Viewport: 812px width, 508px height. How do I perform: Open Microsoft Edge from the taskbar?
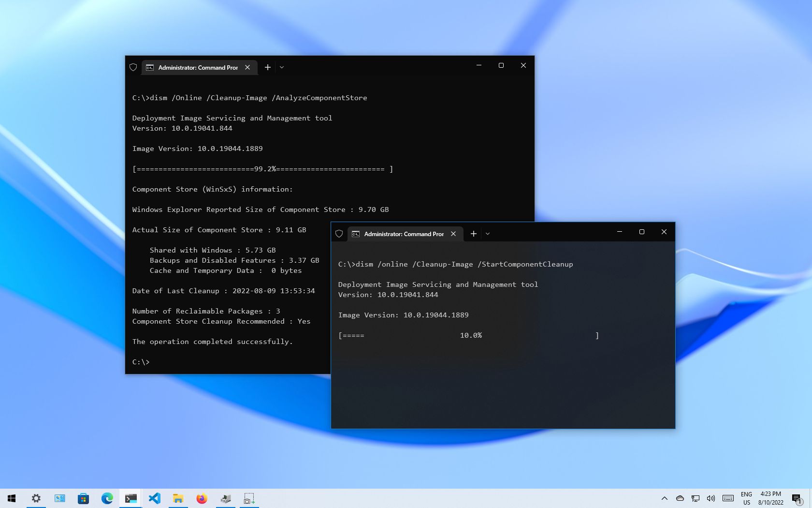pos(107,498)
